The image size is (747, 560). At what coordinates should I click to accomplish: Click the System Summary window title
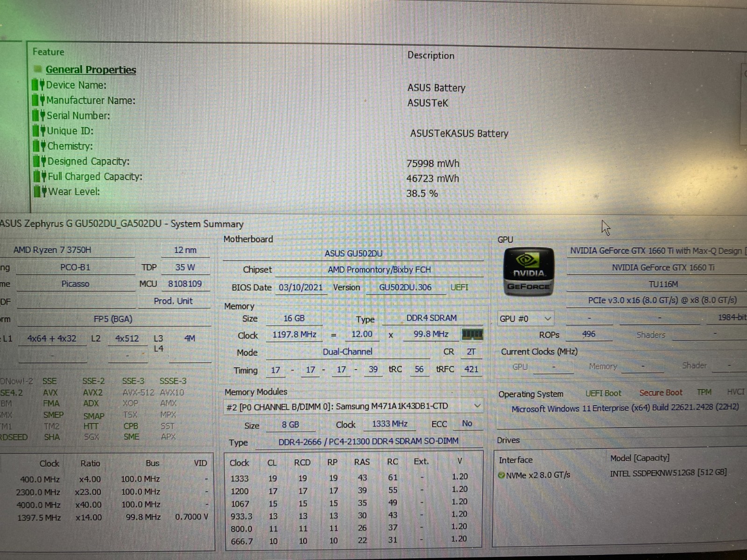122,224
